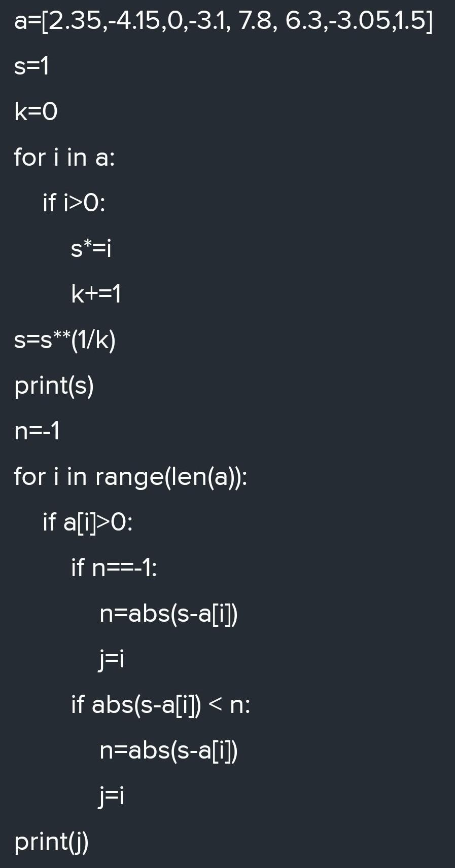
Task: Click the last j=i assignment
Action: tap(111, 797)
